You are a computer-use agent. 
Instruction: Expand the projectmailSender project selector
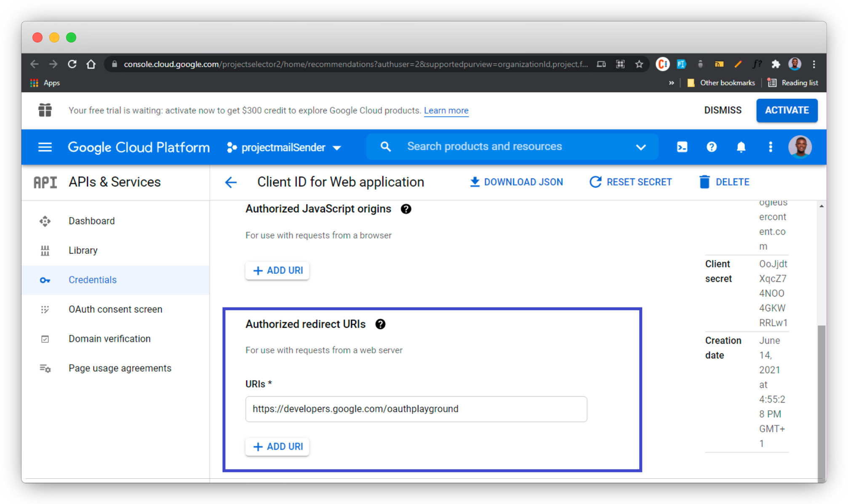pos(284,147)
